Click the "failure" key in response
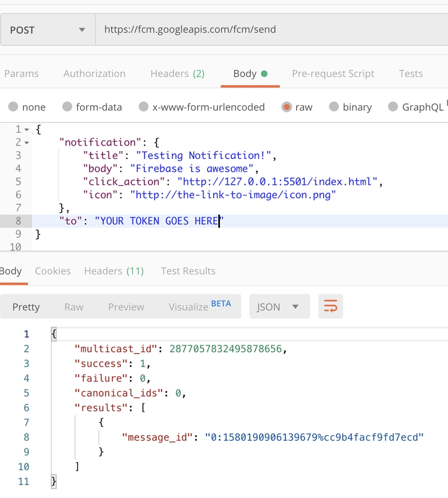 click(101, 378)
